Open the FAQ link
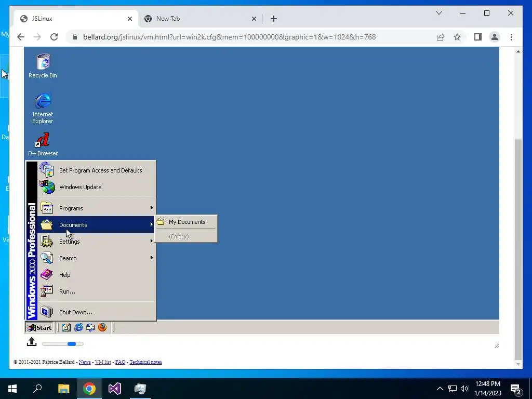Image resolution: width=532 pixels, height=399 pixels. (120, 362)
